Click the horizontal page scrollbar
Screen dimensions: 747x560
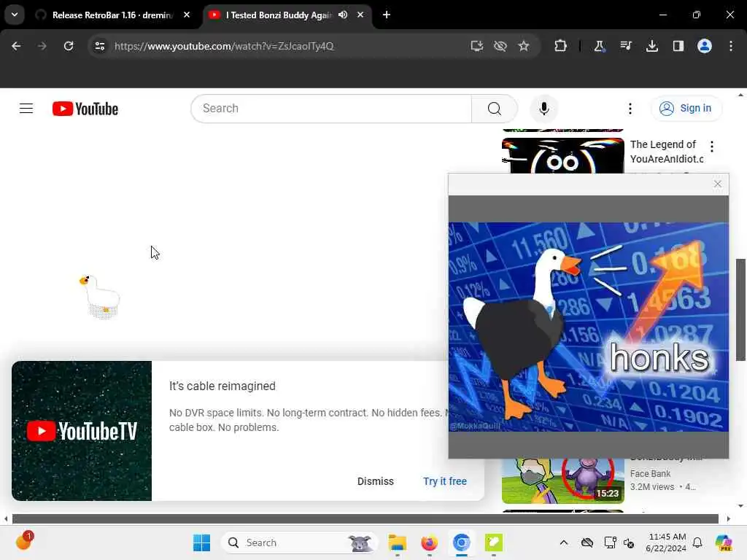click(365, 518)
